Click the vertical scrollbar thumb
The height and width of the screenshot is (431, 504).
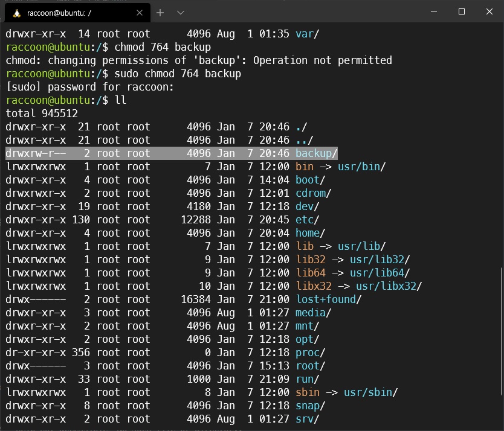click(x=502, y=331)
